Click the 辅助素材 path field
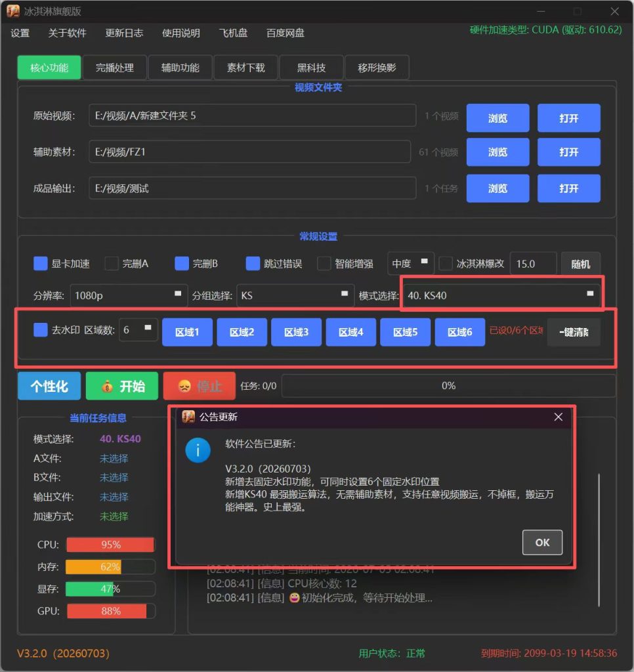The width and height of the screenshot is (634, 672). pos(250,152)
